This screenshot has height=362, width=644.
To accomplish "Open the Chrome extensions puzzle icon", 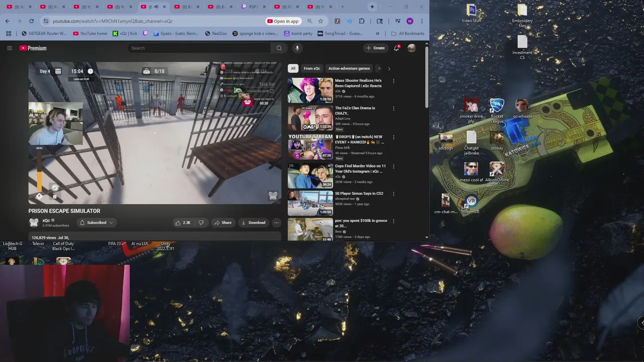I will [362, 21].
